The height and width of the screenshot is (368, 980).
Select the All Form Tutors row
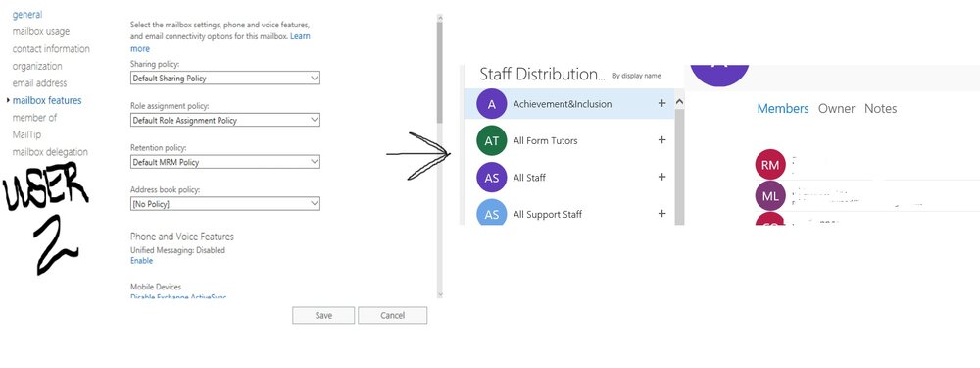pyautogui.click(x=569, y=140)
